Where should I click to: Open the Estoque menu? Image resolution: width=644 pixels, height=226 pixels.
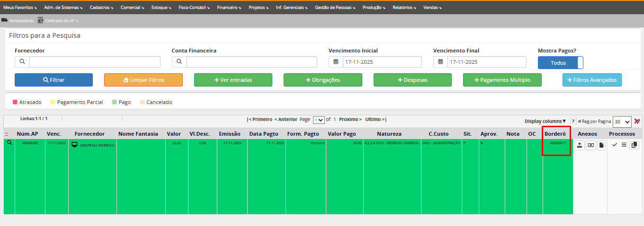(x=162, y=8)
